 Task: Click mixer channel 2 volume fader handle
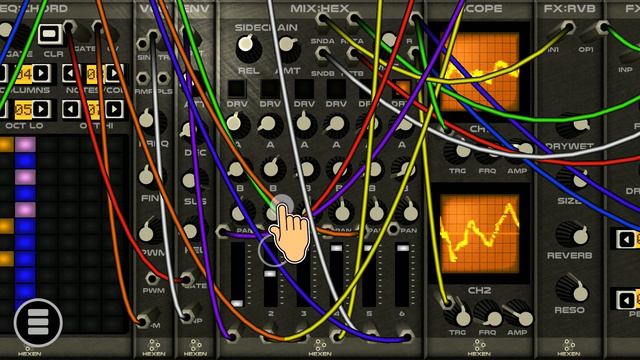(270, 274)
